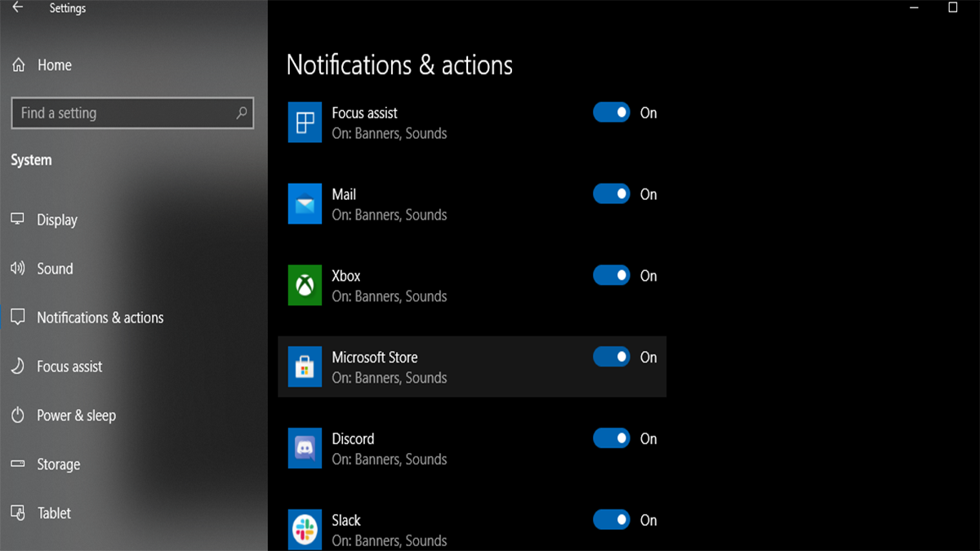The width and height of the screenshot is (980, 551).
Task: Click the Discord app icon
Action: pyautogui.click(x=305, y=449)
